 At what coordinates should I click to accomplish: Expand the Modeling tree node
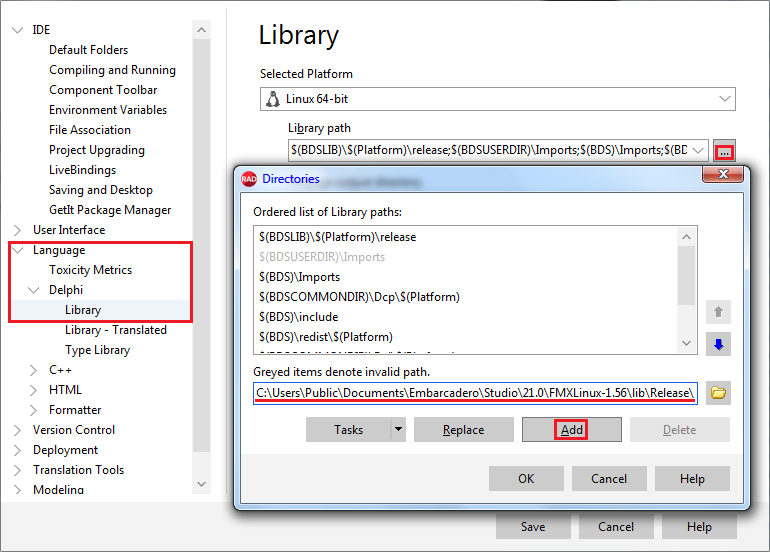tap(17, 490)
